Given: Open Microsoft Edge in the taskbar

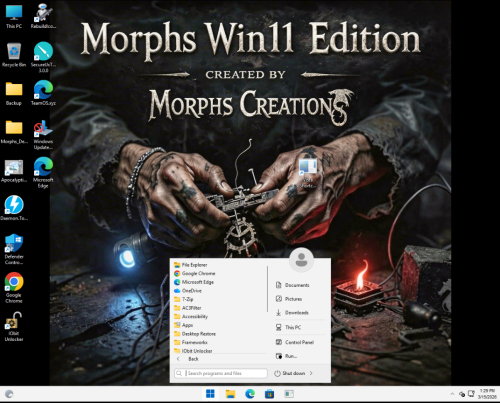Looking at the screenshot, I should coord(250,394).
